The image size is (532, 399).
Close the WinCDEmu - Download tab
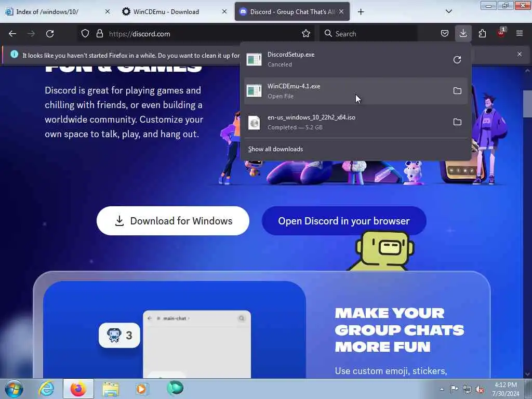tap(224, 11)
